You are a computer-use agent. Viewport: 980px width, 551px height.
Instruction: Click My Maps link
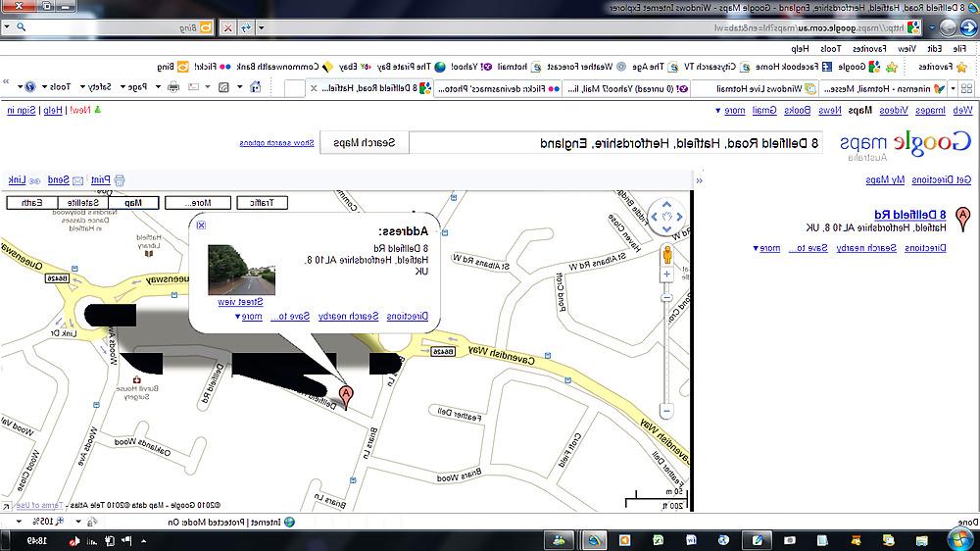point(885,180)
